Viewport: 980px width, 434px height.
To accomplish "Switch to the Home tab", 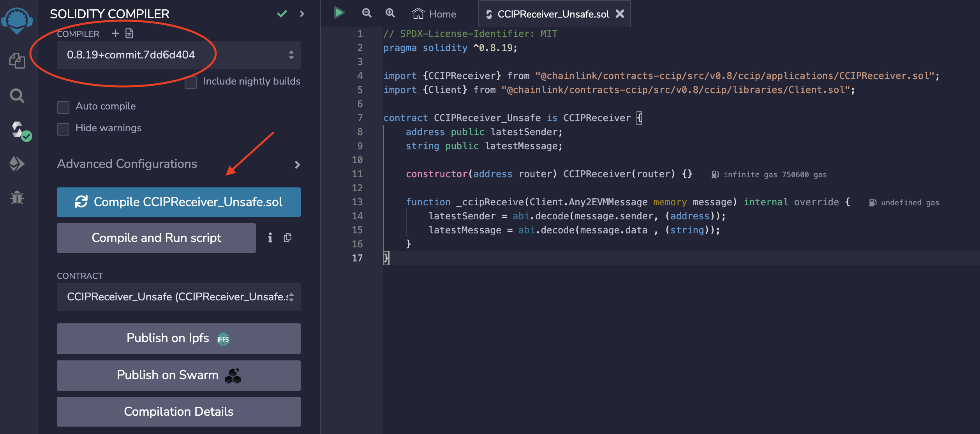I will (x=434, y=14).
